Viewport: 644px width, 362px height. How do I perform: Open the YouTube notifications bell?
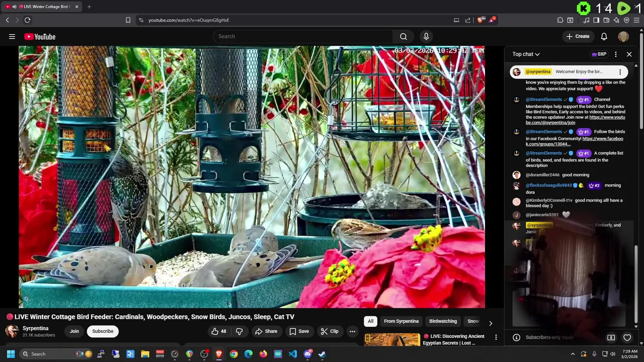[604, 37]
